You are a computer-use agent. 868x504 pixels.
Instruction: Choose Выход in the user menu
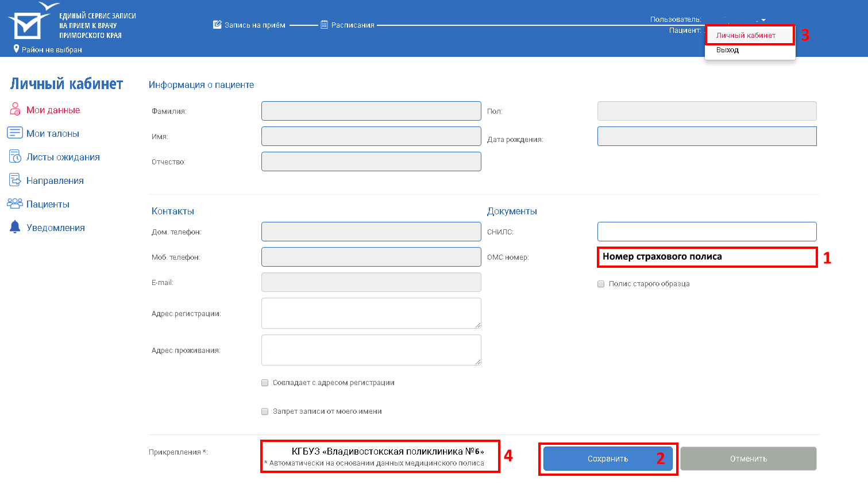tap(727, 50)
